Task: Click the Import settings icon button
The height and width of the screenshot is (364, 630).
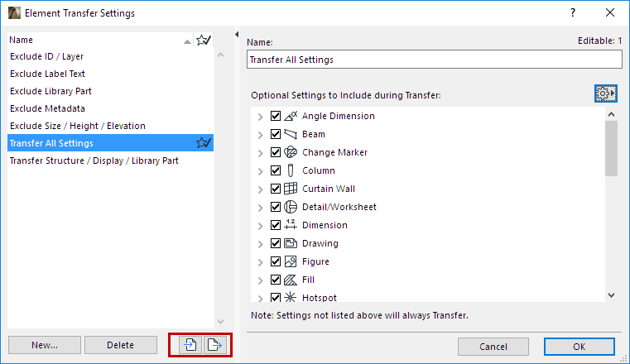Action: 189,345
